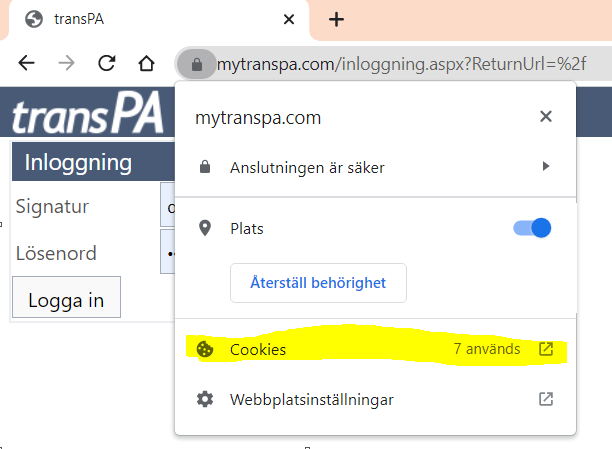This screenshot has height=449, width=612.
Task: Click the address bar URL text
Action: [x=401, y=64]
